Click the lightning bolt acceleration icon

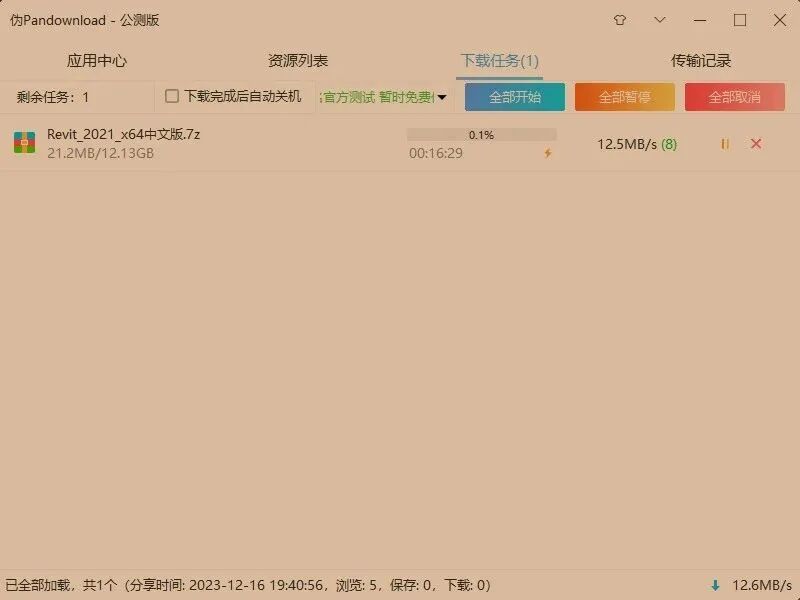tap(548, 153)
